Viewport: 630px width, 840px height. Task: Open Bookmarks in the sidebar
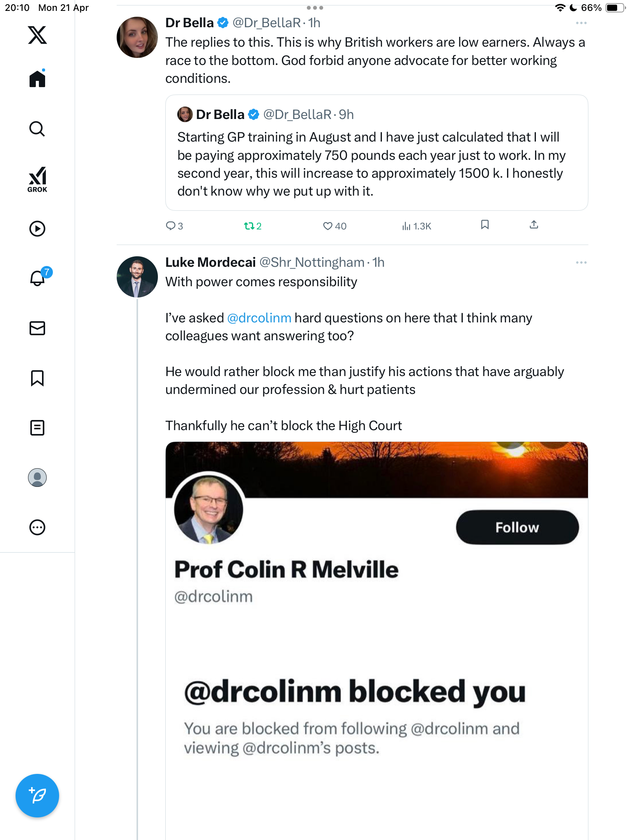point(37,378)
